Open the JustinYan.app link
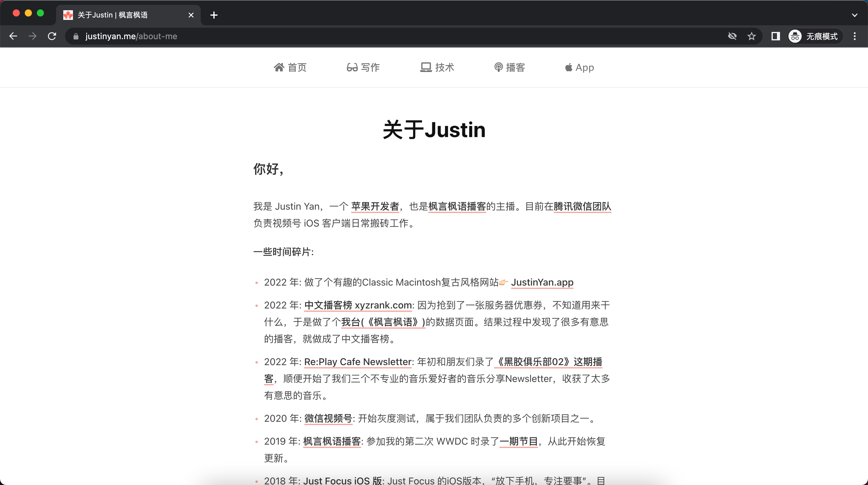Viewport: 868px width, 485px height. 542,282
